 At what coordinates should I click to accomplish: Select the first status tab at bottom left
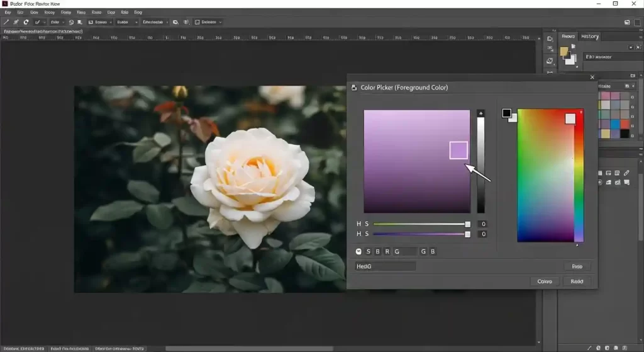tap(24, 349)
